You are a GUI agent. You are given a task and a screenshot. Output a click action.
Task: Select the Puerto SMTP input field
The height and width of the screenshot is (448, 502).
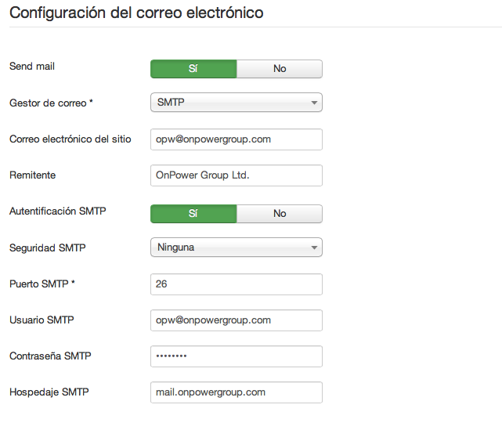(237, 284)
